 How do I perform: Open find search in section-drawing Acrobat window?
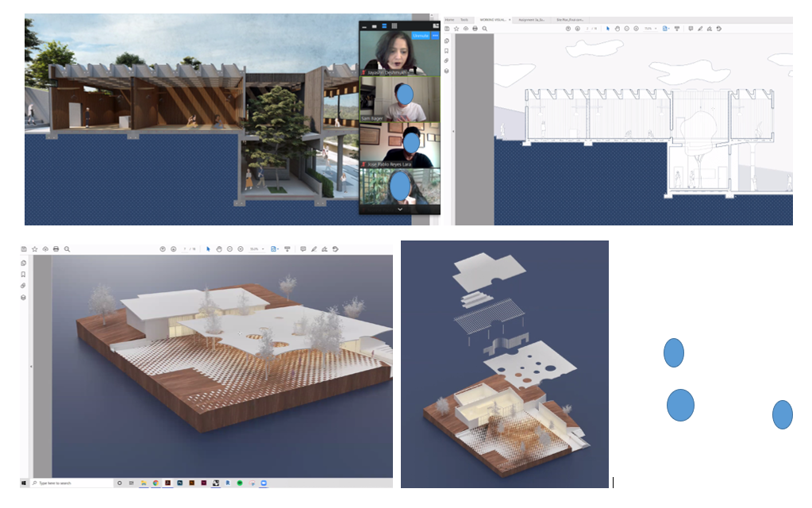click(x=485, y=29)
